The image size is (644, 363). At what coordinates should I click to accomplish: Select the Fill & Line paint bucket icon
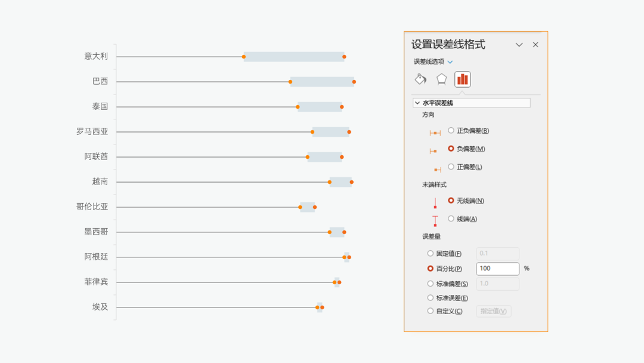click(420, 78)
